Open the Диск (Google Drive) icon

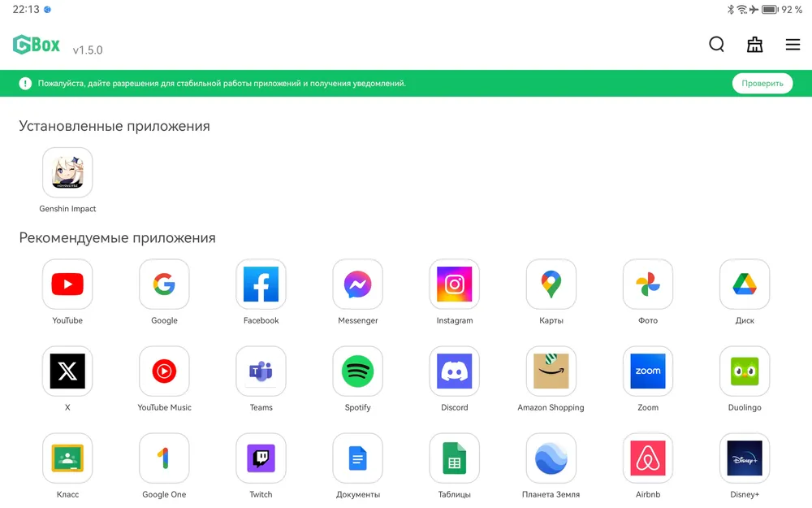point(745,284)
